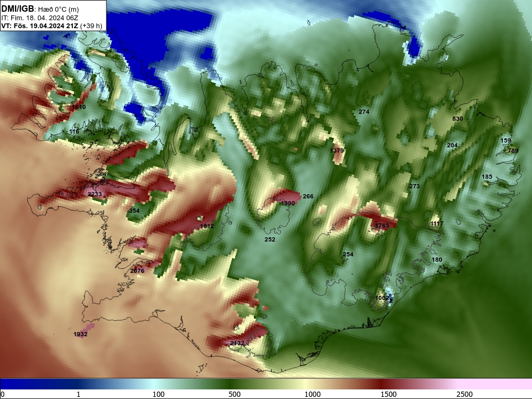532x399 pixels.
Task: Click the 1 tick on the color scale
Action: (78, 394)
